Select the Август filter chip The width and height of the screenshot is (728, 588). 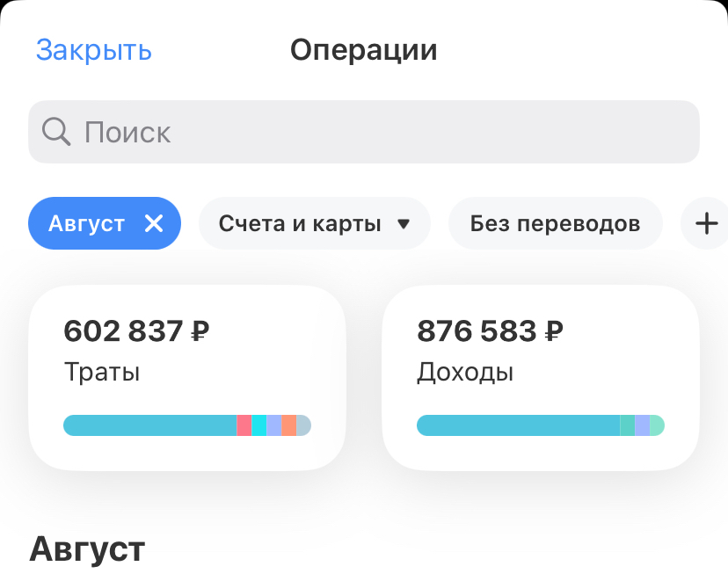[x=86, y=223]
